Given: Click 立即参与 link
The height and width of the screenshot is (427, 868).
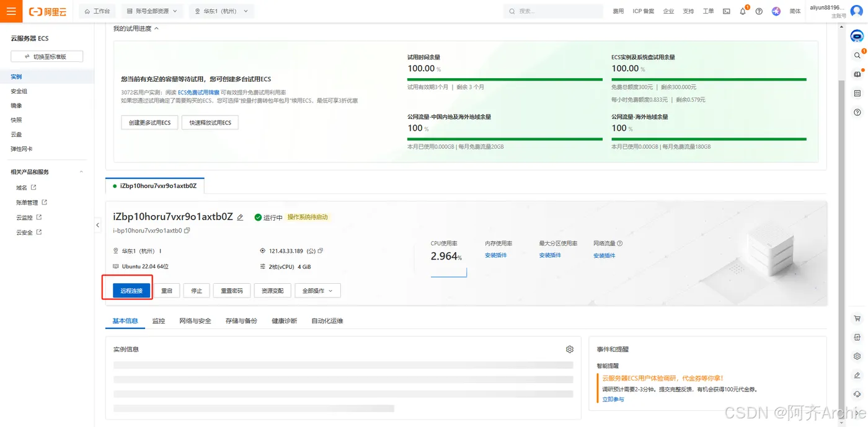Looking at the screenshot, I should (613, 400).
